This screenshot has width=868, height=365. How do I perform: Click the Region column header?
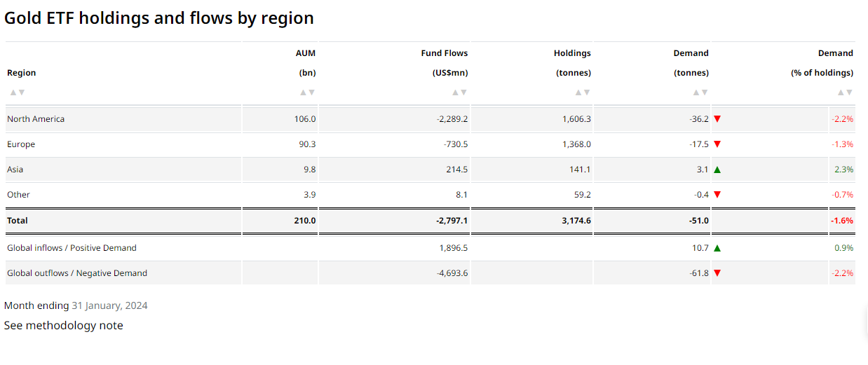[x=22, y=73]
